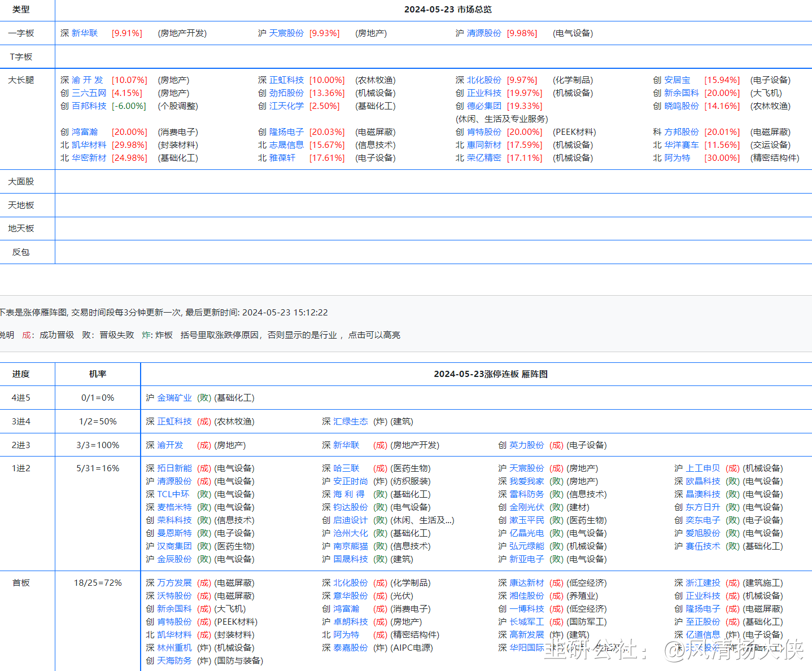The height and width of the screenshot is (671, 812).
Task: Click the 安正时尚 stock link
Action: tap(351, 481)
